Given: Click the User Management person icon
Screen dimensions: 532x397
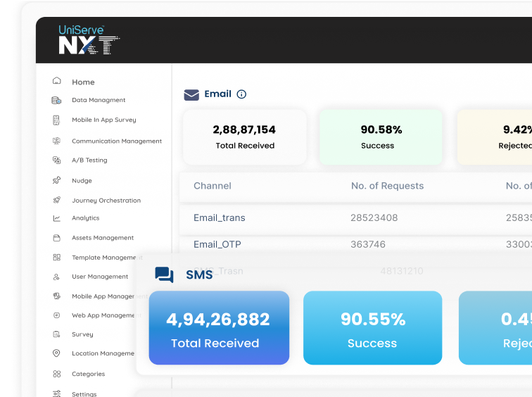Looking at the screenshot, I should (56, 277).
